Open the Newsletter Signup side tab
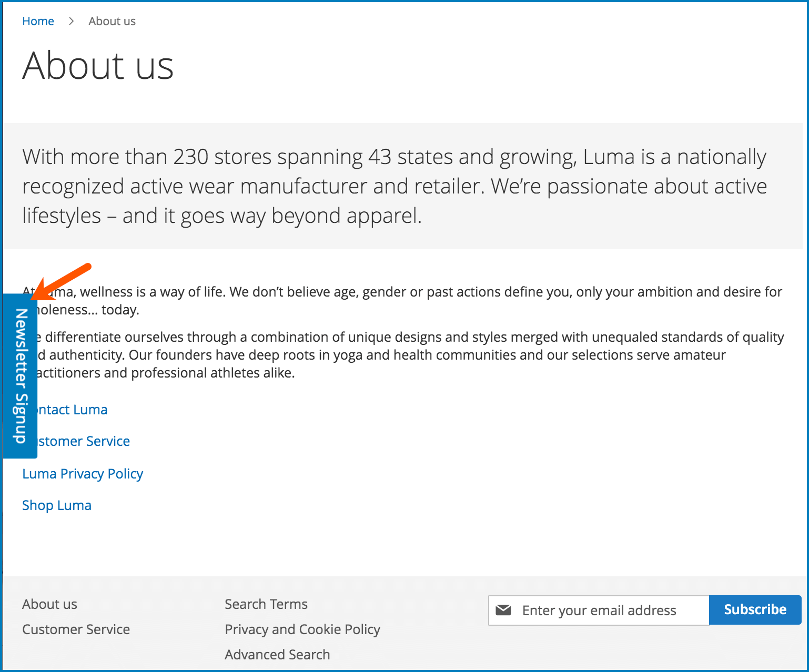809x672 pixels. pyautogui.click(x=20, y=375)
